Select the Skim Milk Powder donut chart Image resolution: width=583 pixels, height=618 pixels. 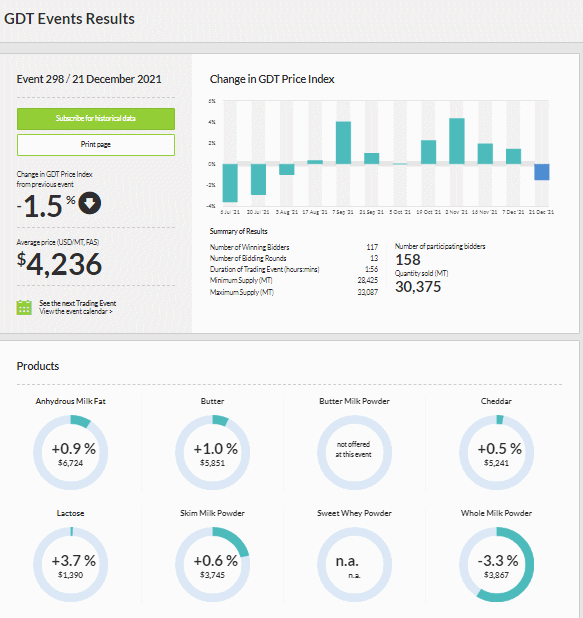click(x=212, y=564)
